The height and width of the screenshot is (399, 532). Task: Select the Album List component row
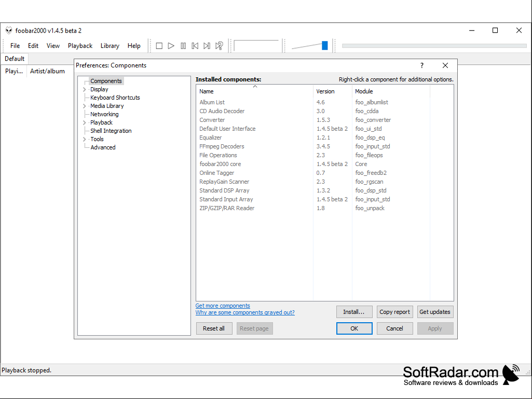325,102
